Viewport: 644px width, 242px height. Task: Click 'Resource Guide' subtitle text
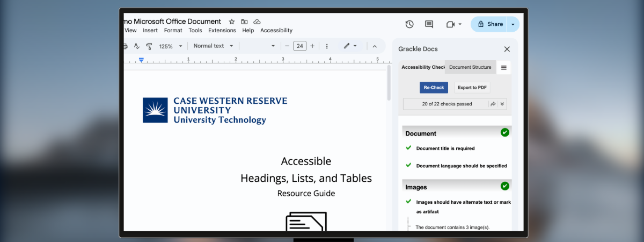pos(306,193)
